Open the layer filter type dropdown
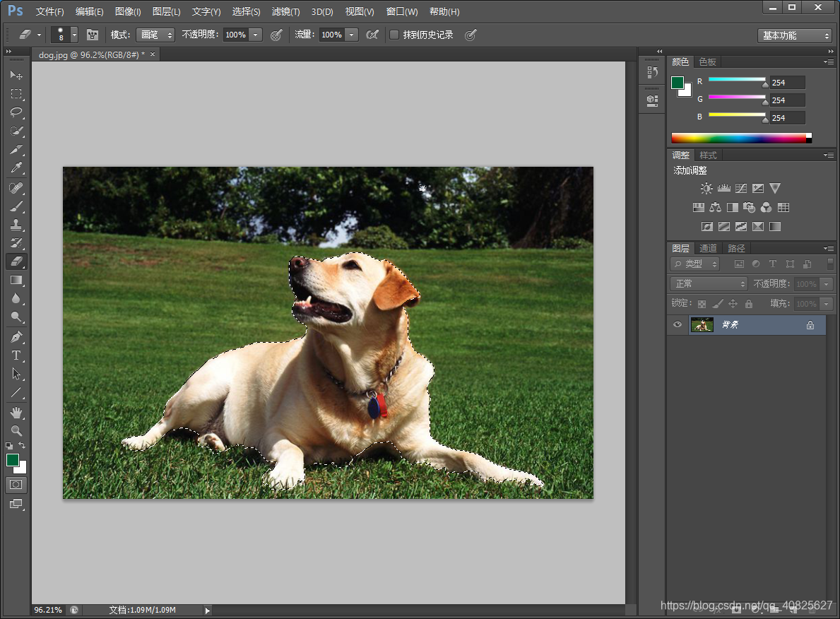Image resolution: width=840 pixels, height=619 pixels. pyautogui.click(x=695, y=264)
